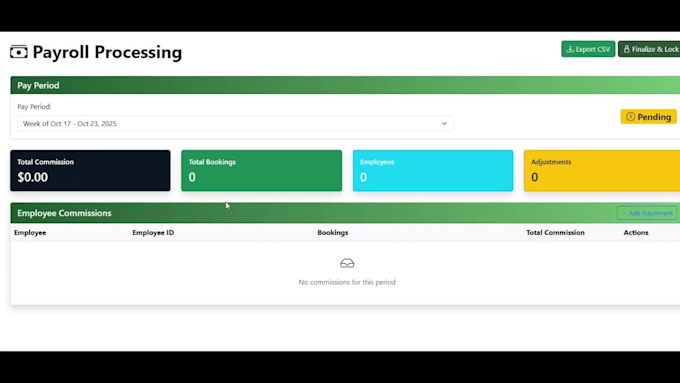Screen dimensions: 680x383
Task: Click the Export CSV button
Action: tap(588, 49)
